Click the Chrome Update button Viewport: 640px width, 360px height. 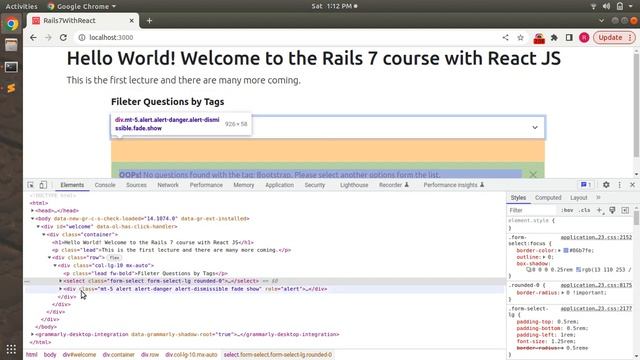(614, 38)
